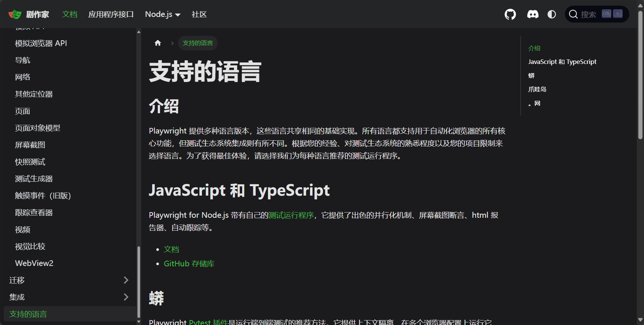Select 快照测试 in the sidebar
Image resolution: width=644 pixels, height=325 pixels.
(x=30, y=162)
